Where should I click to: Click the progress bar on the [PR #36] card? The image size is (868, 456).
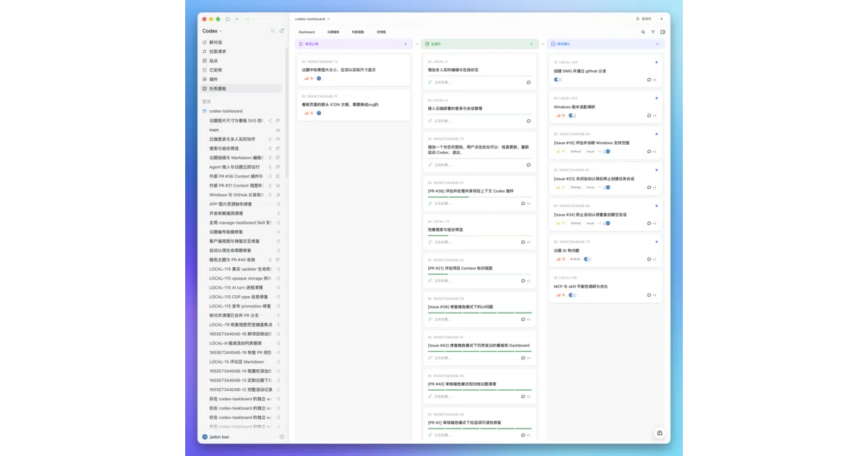(480, 196)
